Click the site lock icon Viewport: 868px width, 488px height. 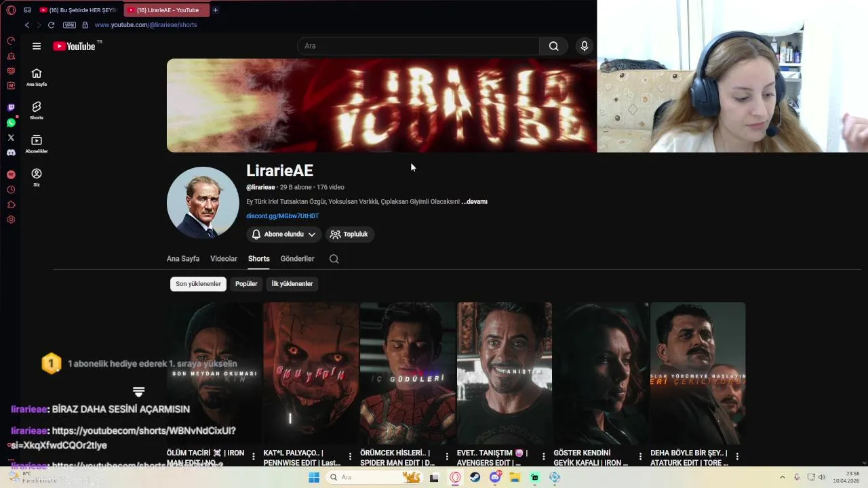85,25
